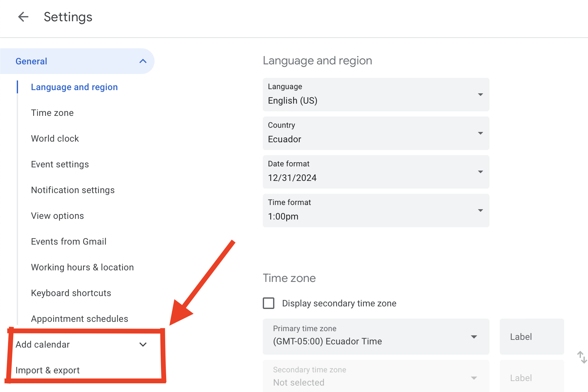Open the Date format dropdown
Image resolution: width=588 pixels, height=392 pixels.
tap(376, 172)
